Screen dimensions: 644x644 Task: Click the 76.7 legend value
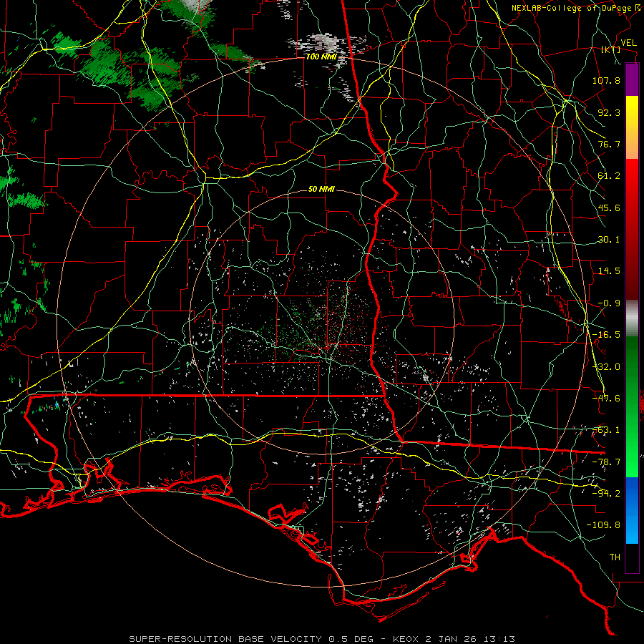(609, 144)
